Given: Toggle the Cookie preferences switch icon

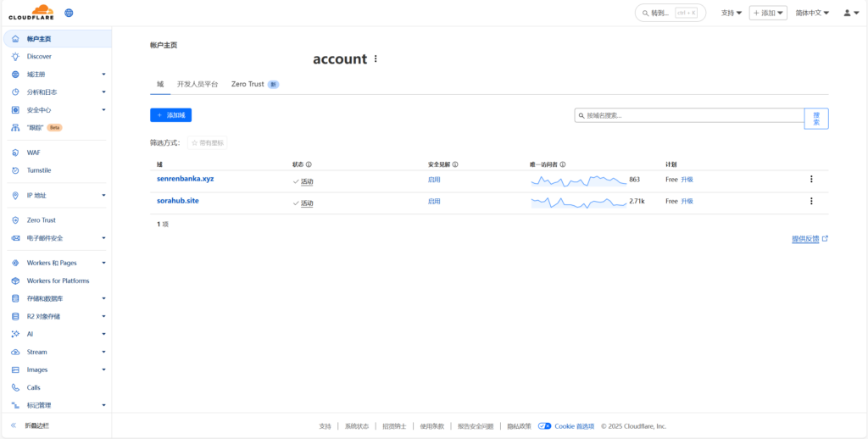Looking at the screenshot, I should pos(545,426).
